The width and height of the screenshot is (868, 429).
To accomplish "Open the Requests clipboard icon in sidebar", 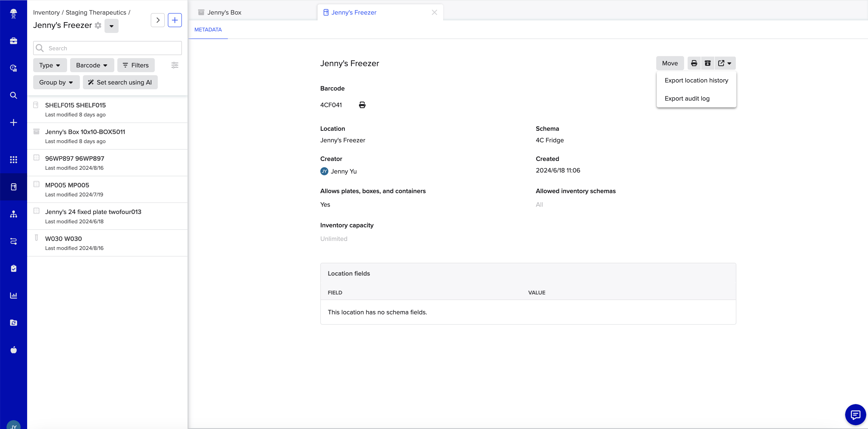I will click(x=14, y=269).
